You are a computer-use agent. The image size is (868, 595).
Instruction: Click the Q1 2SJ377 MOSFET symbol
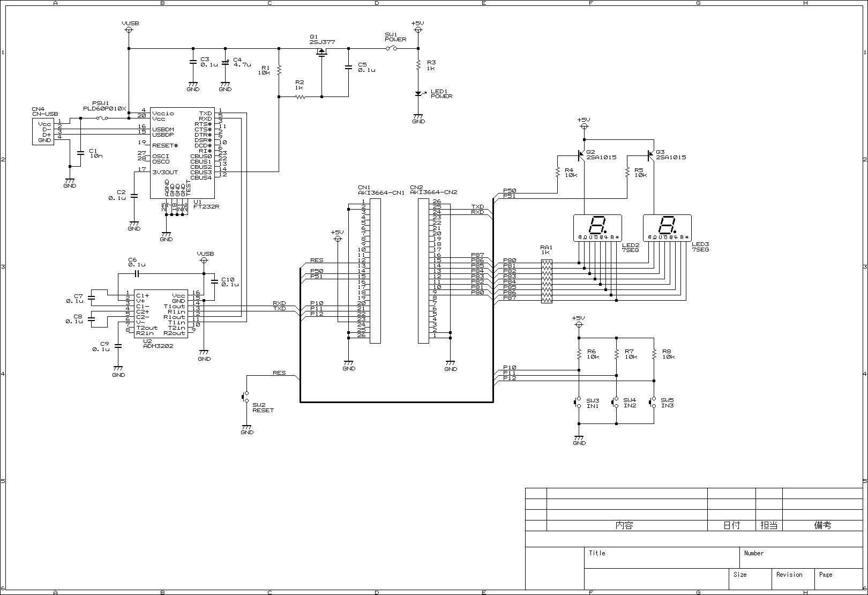point(321,52)
